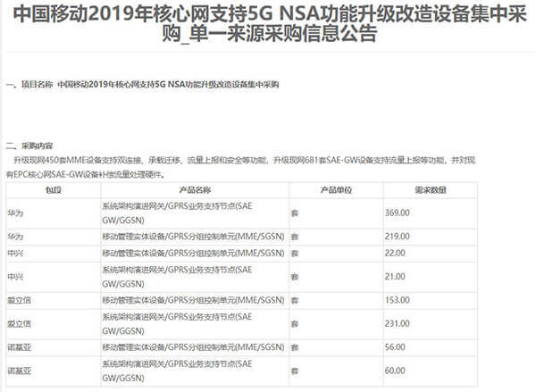Screen dimensions: 536x392
Task: Click the 需求数量 column header
Action: tap(431, 190)
